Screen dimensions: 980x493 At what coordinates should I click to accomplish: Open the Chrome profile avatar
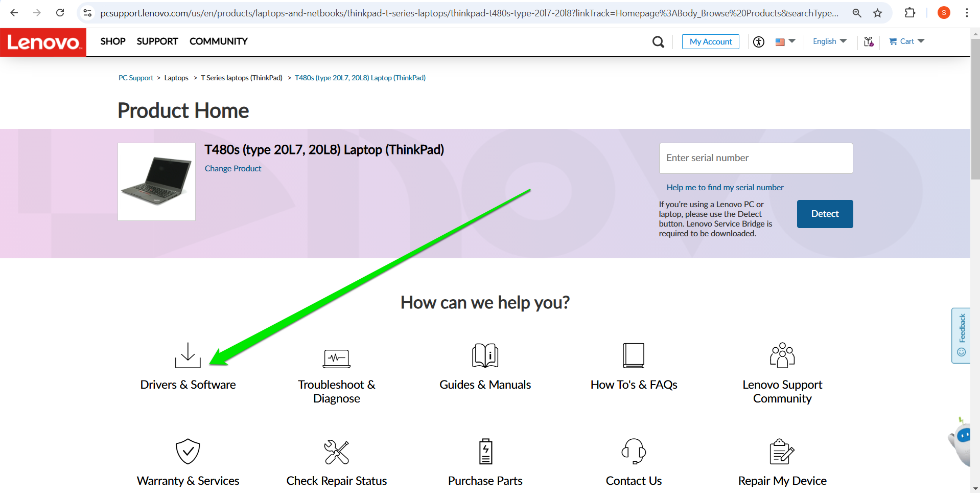click(944, 13)
